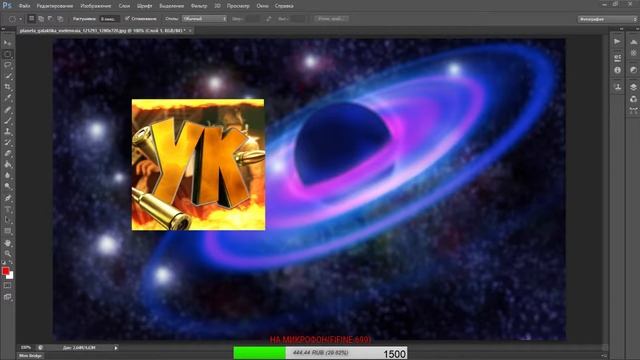
Task: Open the Стиль dropdown in options bar
Action: 204,19
